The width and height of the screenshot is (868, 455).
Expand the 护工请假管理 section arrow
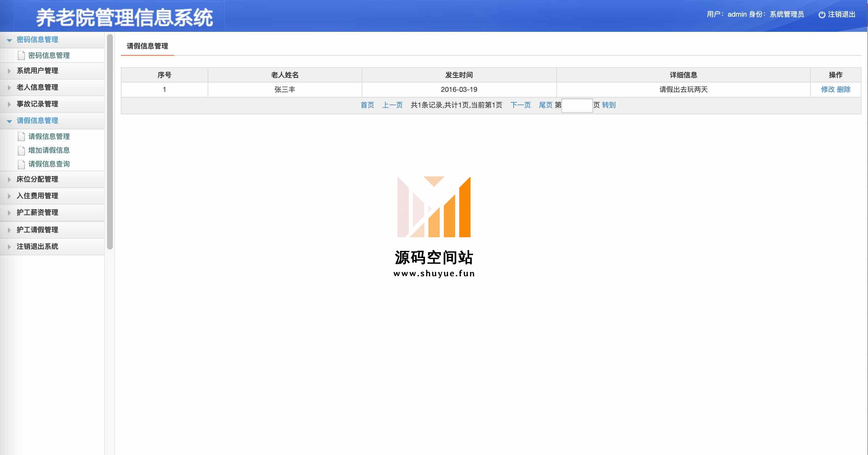tap(9, 230)
